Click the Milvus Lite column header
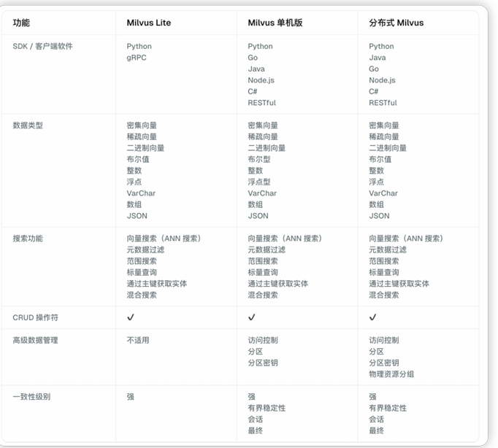 (148, 23)
